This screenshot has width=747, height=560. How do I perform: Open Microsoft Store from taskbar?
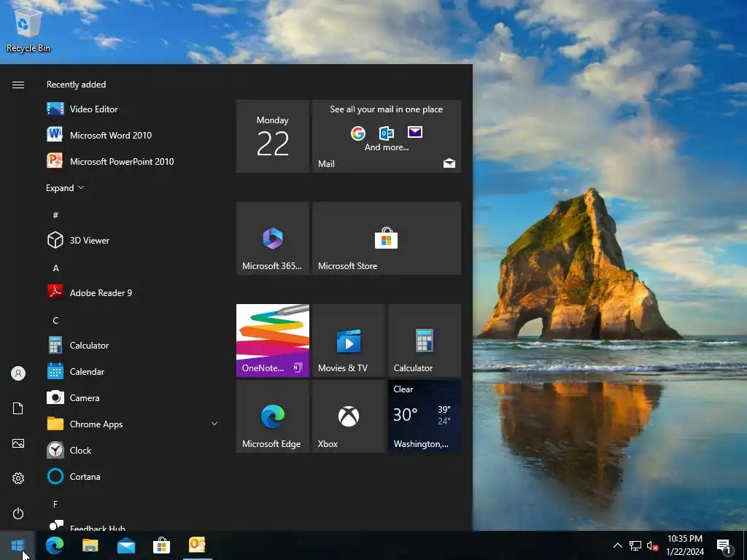click(161, 545)
